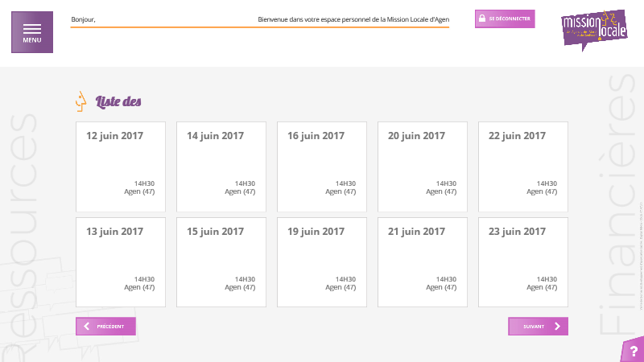Screen dimensions: 644x362
Task: Select the 14 juin 2017 card
Action: (x=221, y=167)
